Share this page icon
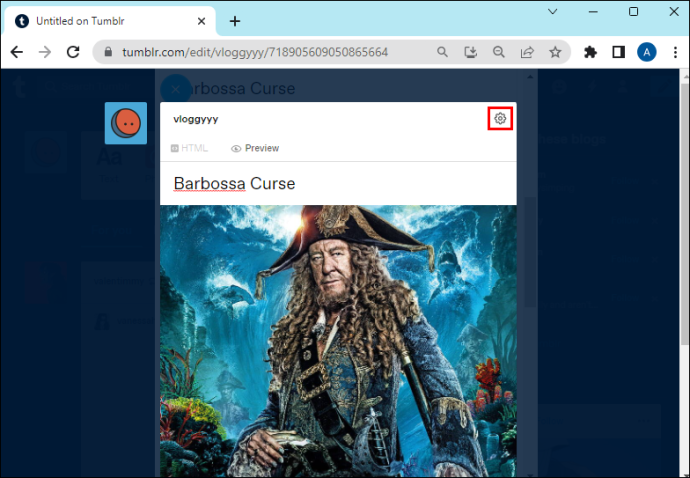The image size is (690, 478). [x=527, y=52]
